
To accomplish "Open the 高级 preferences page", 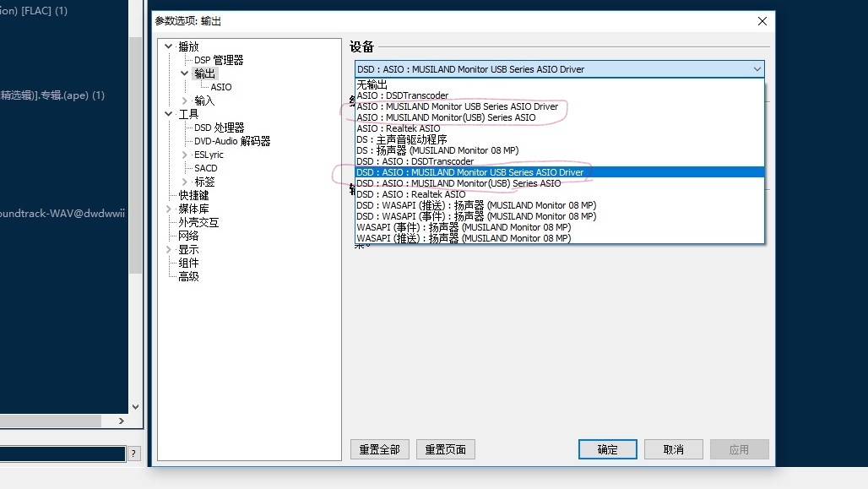I will point(188,276).
